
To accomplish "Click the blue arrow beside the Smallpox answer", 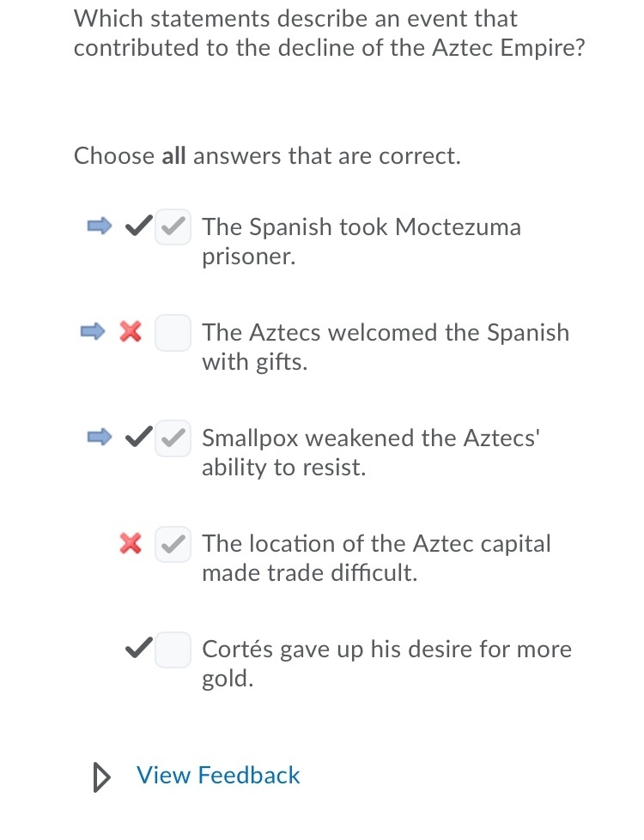I will click(100, 438).
